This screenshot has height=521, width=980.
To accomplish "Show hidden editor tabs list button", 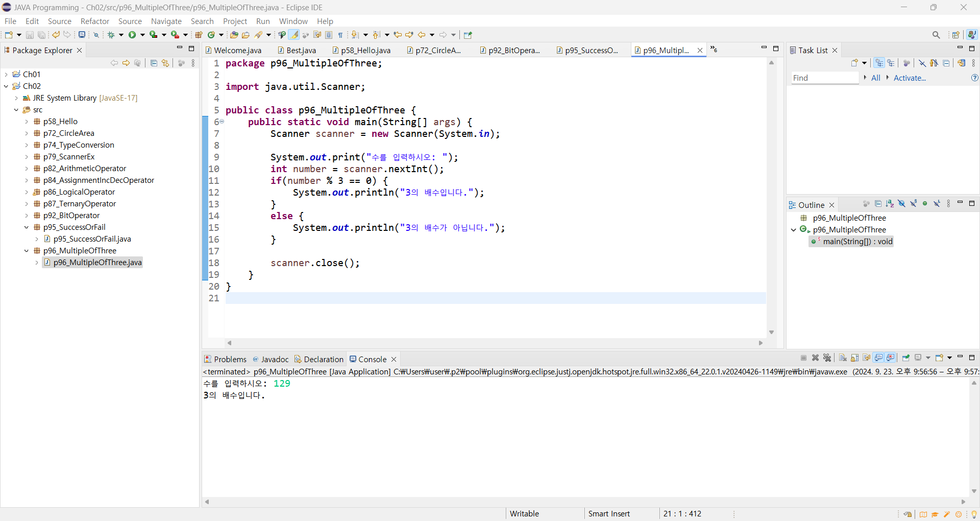I will click(714, 50).
